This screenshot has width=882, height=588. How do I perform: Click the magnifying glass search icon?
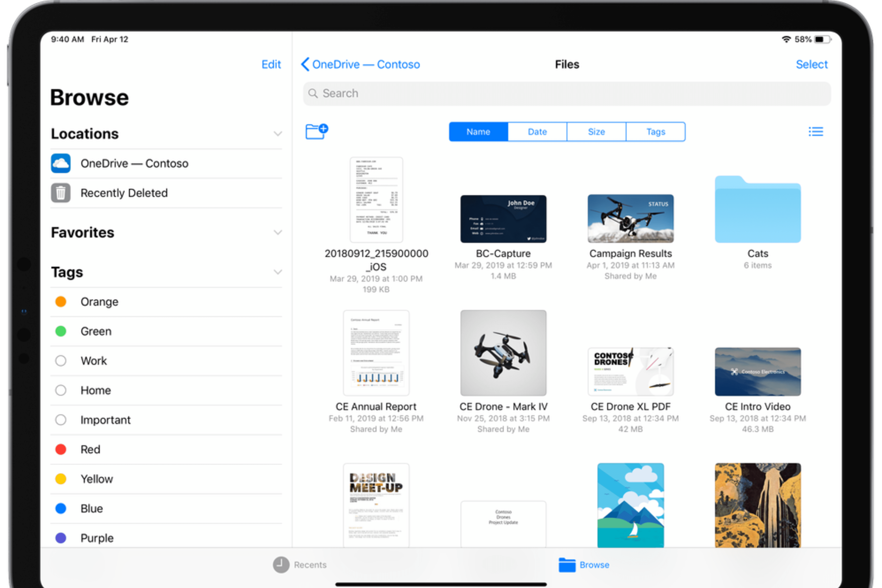click(313, 93)
